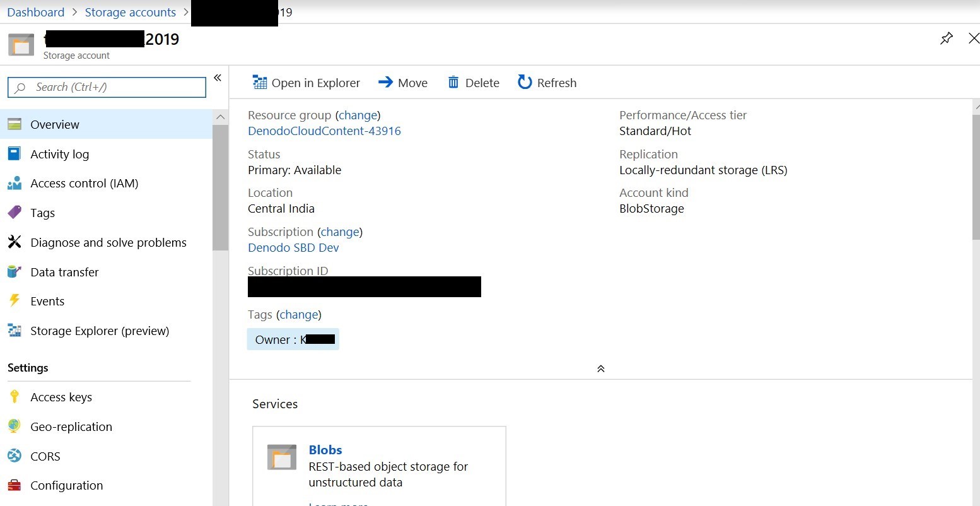This screenshot has height=506, width=980.
Task: Click the sidebar vertical scrollbar thumb
Action: coord(220,187)
